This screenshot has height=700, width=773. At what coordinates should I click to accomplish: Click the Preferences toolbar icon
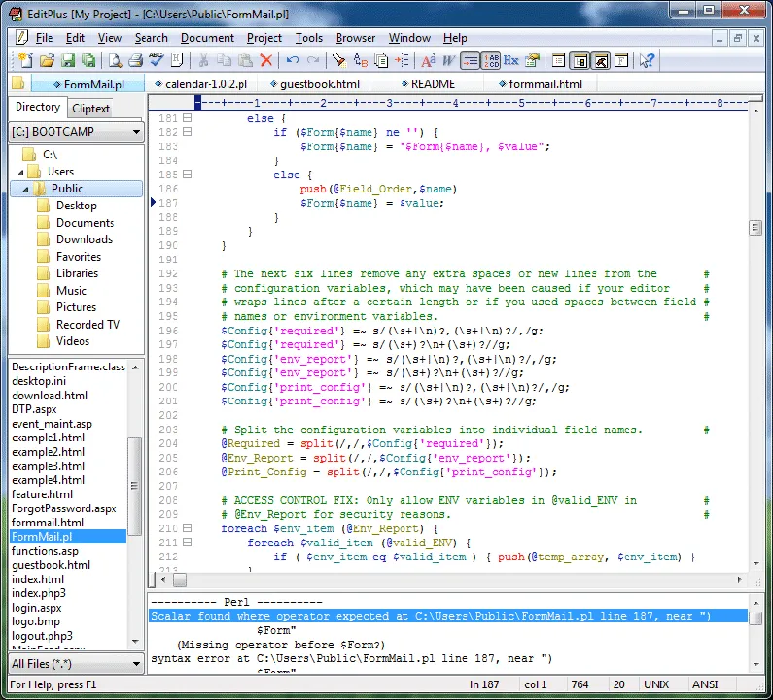coord(533,60)
